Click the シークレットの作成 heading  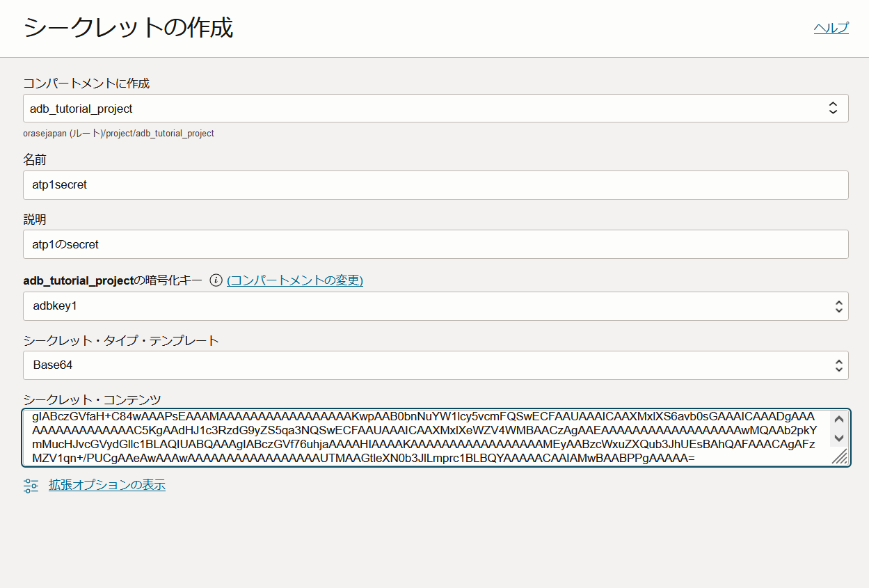pyautogui.click(x=128, y=29)
